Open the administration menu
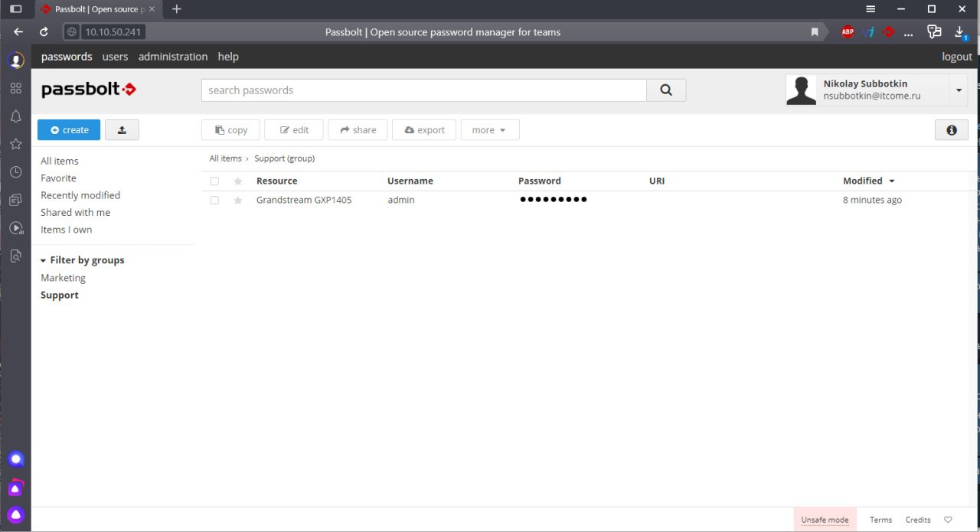 tap(173, 57)
